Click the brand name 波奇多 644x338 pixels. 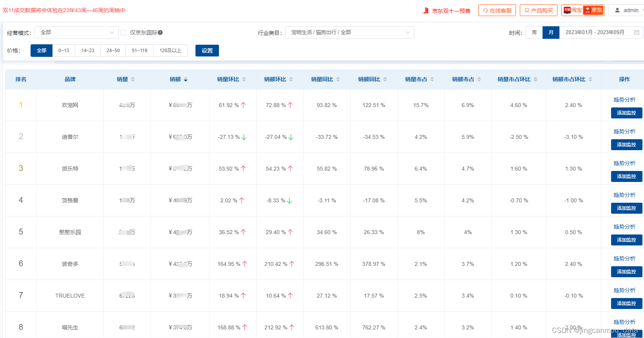[x=70, y=264]
